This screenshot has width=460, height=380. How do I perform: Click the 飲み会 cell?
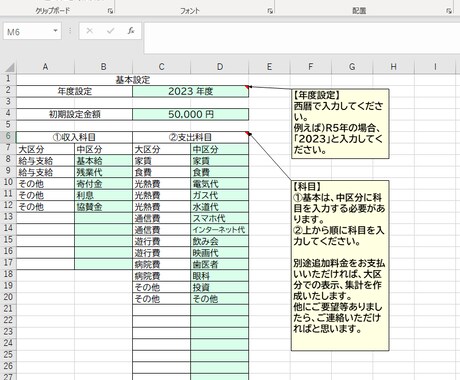220,241
